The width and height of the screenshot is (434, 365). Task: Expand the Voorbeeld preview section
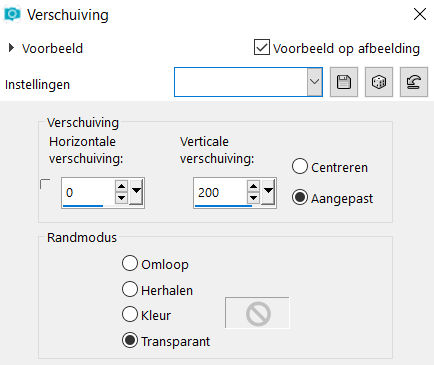11,48
